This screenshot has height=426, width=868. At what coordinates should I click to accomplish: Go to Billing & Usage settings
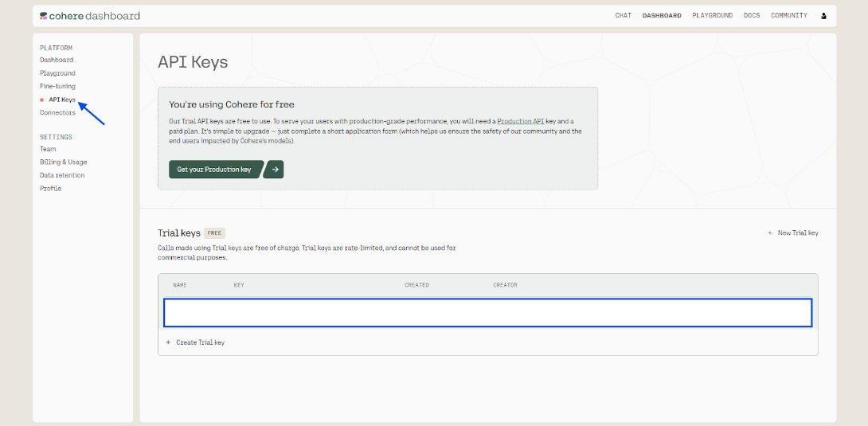(x=63, y=162)
